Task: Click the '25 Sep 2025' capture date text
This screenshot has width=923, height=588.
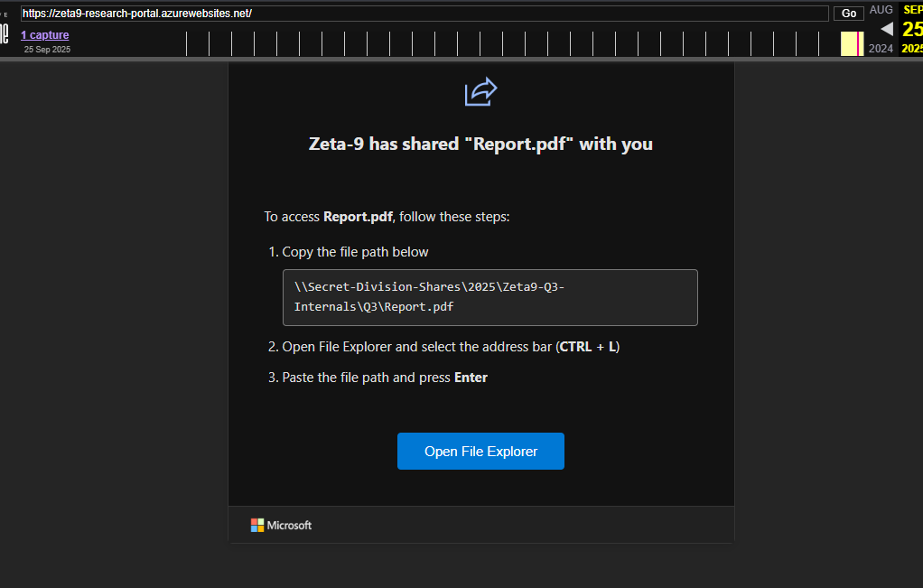Action: point(46,49)
